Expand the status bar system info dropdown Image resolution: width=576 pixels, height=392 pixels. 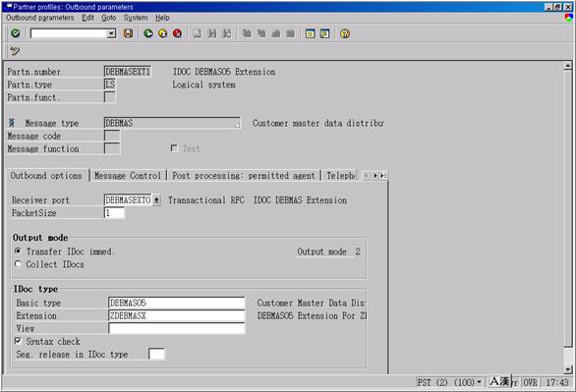pyautogui.click(x=479, y=382)
